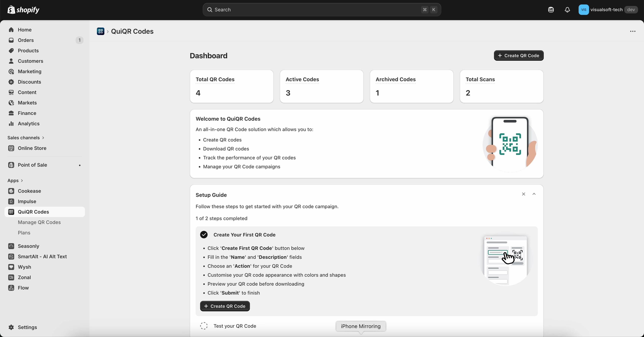Click the Create QR Code button
The width and height of the screenshot is (644, 337).
pos(519,55)
